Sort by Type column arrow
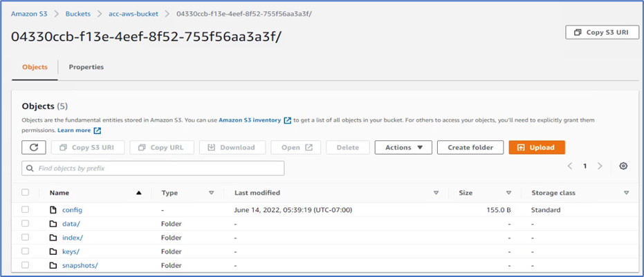This screenshot has height=277, width=644. 212,193
